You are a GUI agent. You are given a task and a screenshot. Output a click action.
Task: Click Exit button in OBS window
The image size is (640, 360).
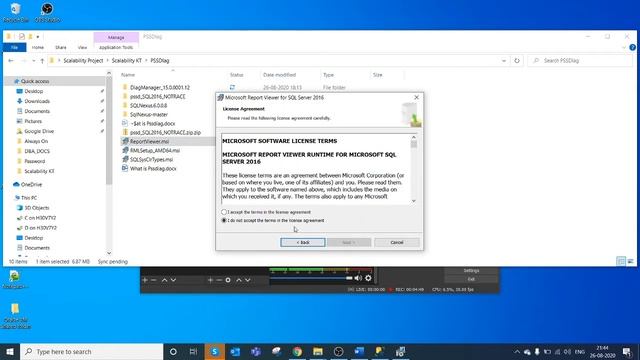click(x=471, y=279)
